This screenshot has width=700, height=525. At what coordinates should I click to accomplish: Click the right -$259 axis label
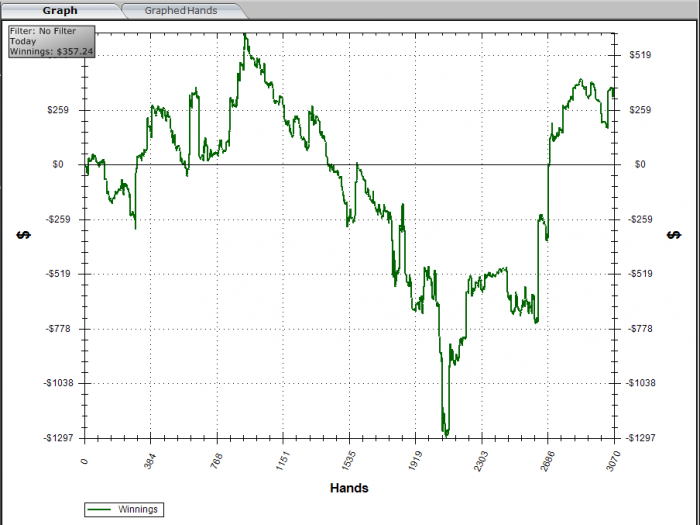(x=640, y=219)
